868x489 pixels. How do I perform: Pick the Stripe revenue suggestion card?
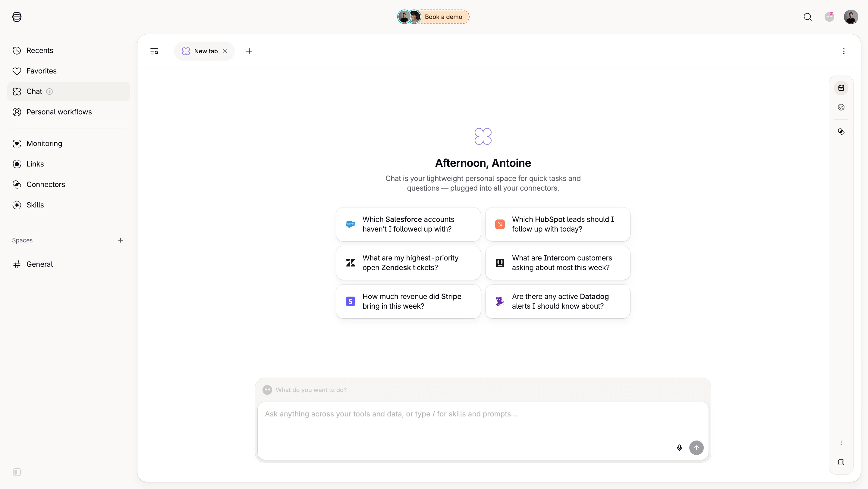[408, 301]
